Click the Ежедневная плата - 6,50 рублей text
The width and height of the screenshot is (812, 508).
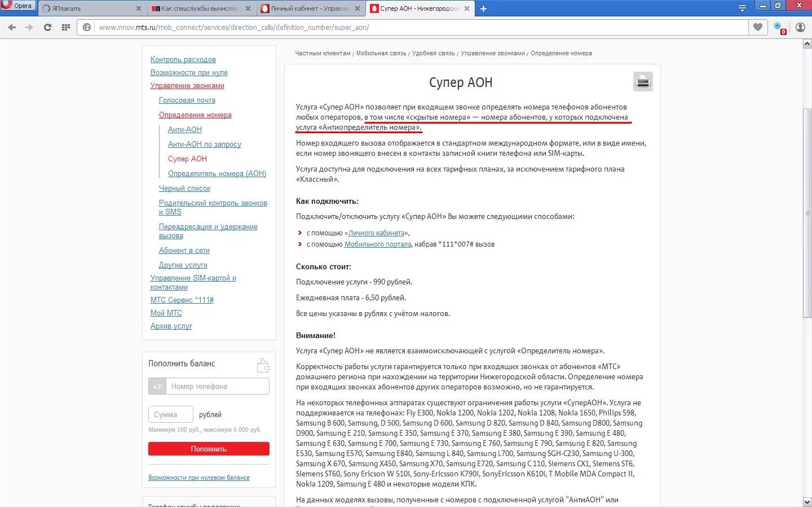coord(351,297)
